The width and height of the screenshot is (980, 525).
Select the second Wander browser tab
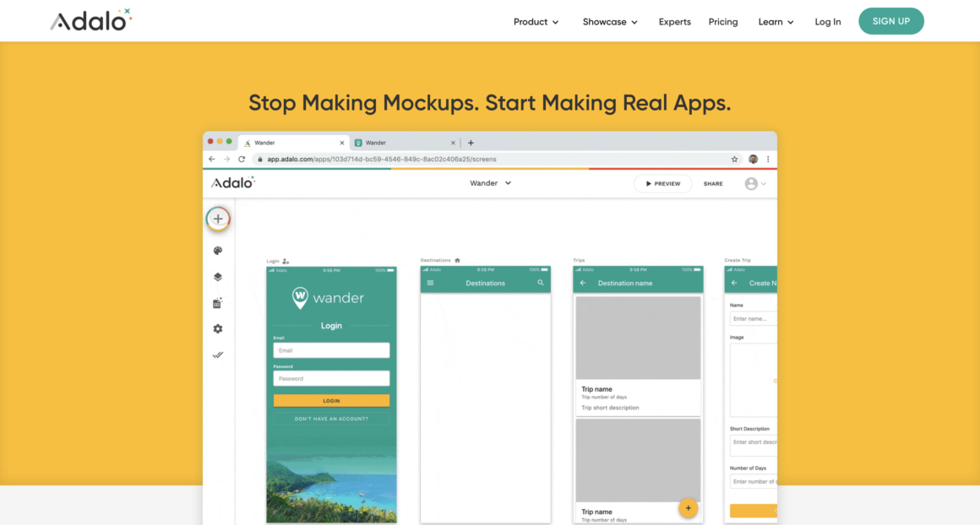405,143
